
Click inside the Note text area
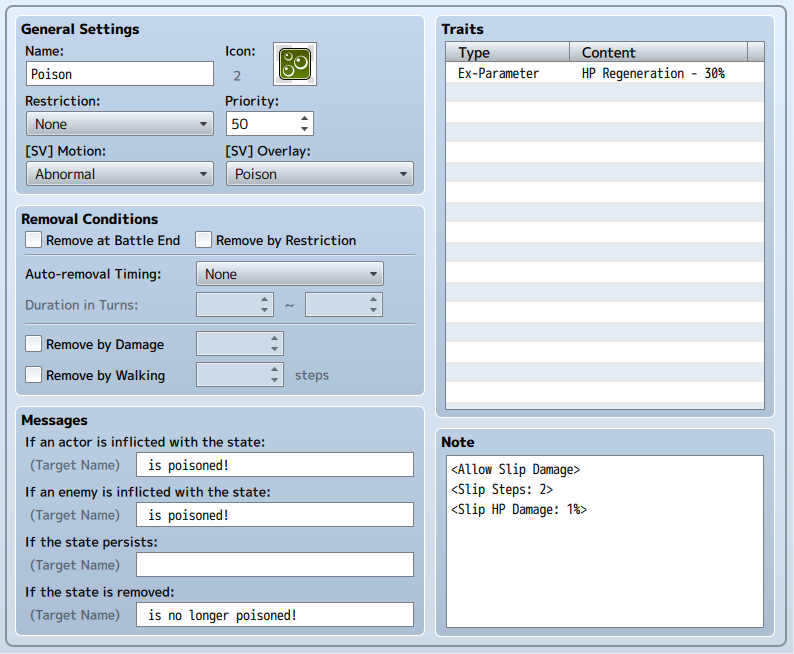pyautogui.click(x=604, y=560)
